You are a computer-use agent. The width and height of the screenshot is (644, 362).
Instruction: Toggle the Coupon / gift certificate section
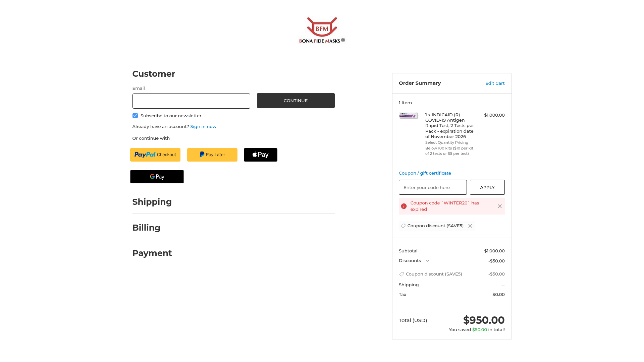coord(425,173)
